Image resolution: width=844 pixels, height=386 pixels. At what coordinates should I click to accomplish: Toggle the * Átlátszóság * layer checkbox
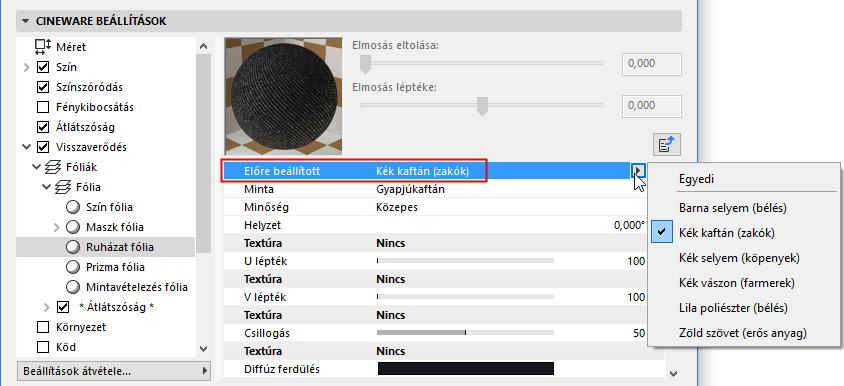tap(63, 307)
